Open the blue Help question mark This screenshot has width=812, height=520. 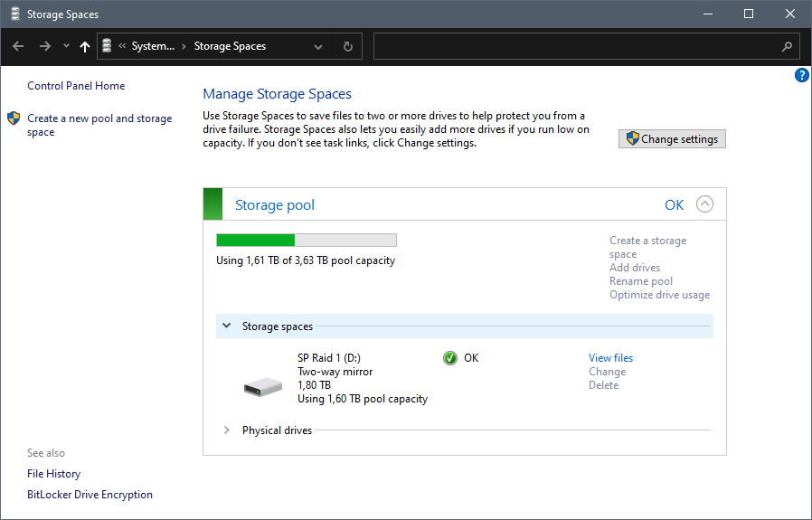(x=801, y=75)
